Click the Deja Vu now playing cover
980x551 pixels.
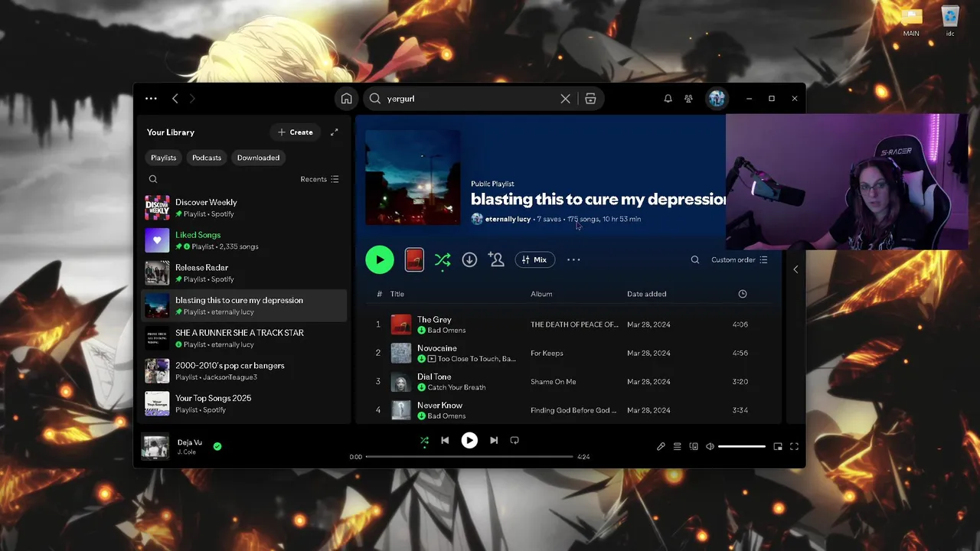pyautogui.click(x=155, y=447)
